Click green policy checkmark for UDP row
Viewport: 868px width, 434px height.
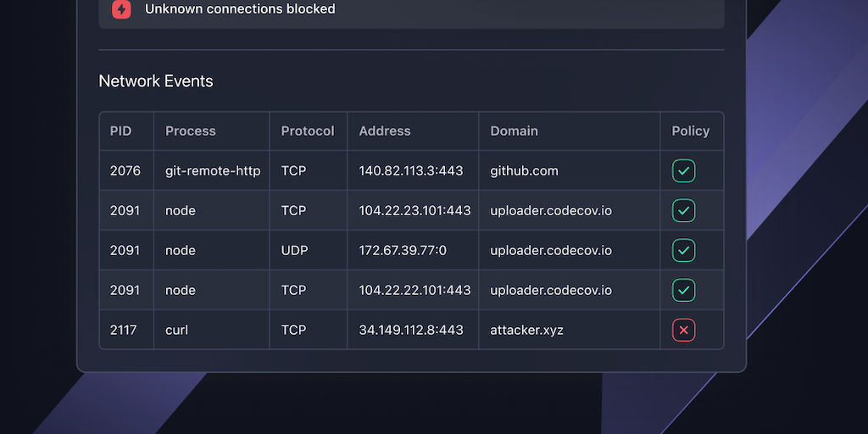(683, 251)
